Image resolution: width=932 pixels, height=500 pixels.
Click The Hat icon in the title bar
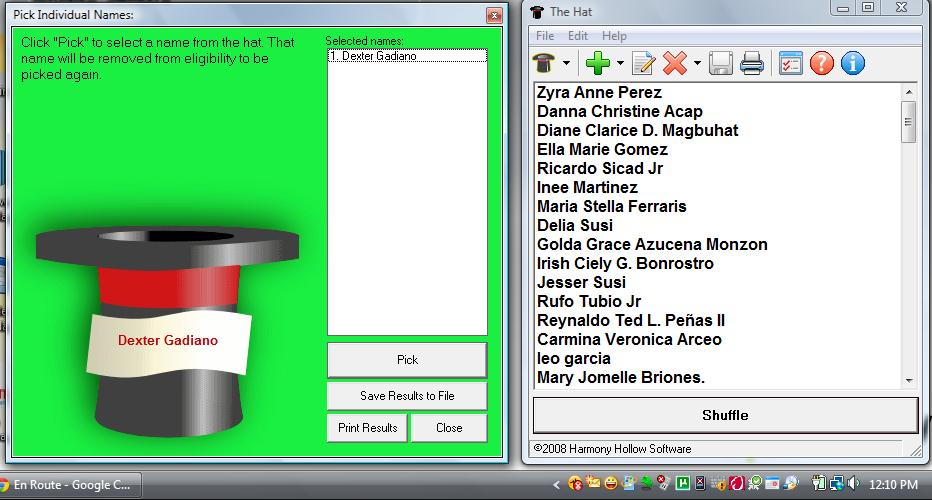(537, 12)
